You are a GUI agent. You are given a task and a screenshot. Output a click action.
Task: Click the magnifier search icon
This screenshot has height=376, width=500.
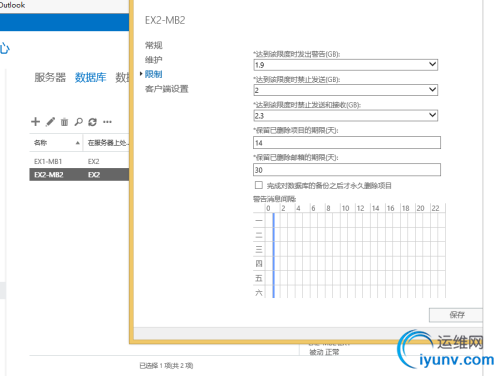pyautogui.click(x=78, y=122)
